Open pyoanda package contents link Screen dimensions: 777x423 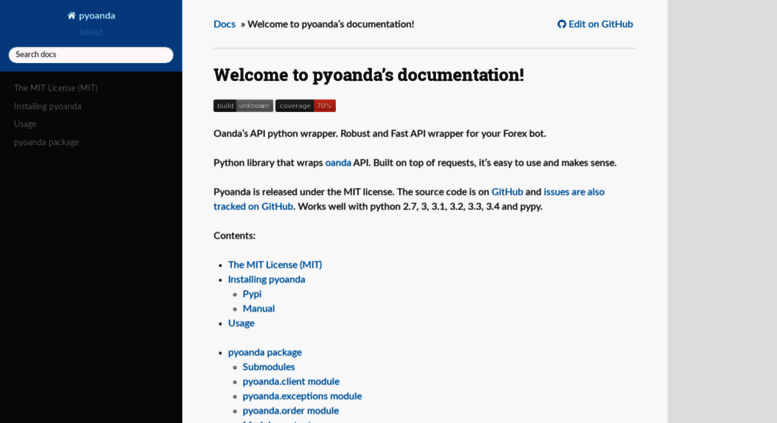(265, 352)
